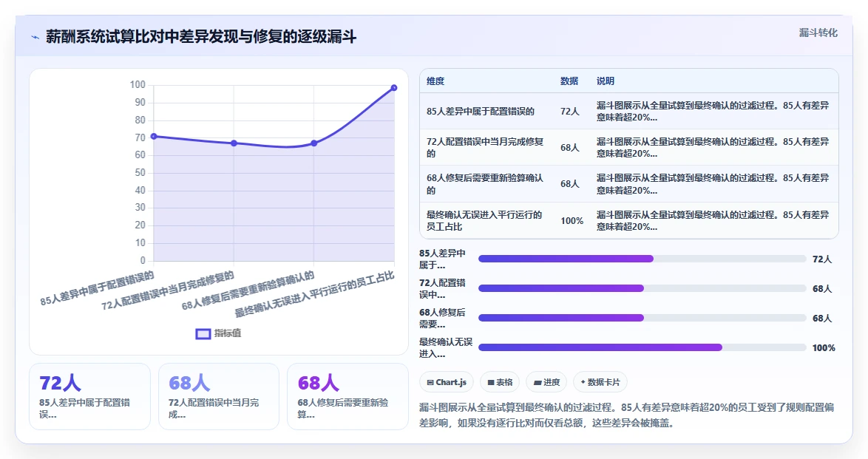The image size is (868, 459).
Task: Select the 最终确认无误进入平行运行 table row
Action: pyautogui.click(x=629, y=220)
